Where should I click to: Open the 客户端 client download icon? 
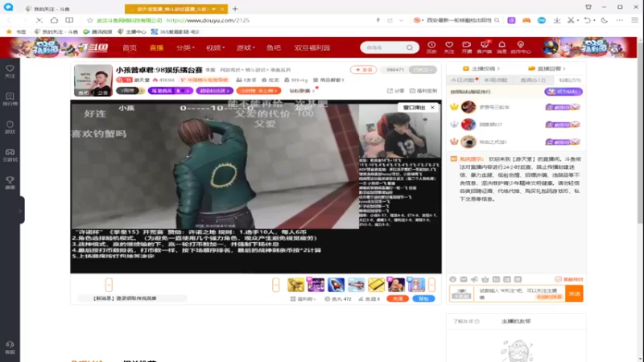[485, 47]
